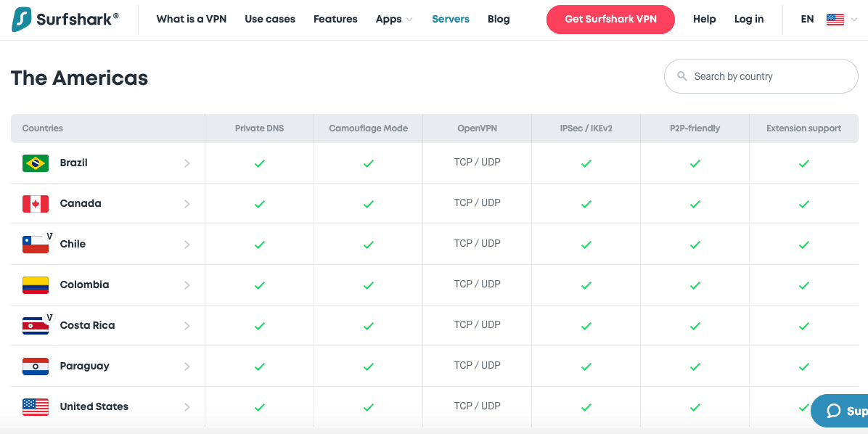Viewport: 868px width, 434px height.
Task: Click the Chile flag icon
Action: [36, 244]
